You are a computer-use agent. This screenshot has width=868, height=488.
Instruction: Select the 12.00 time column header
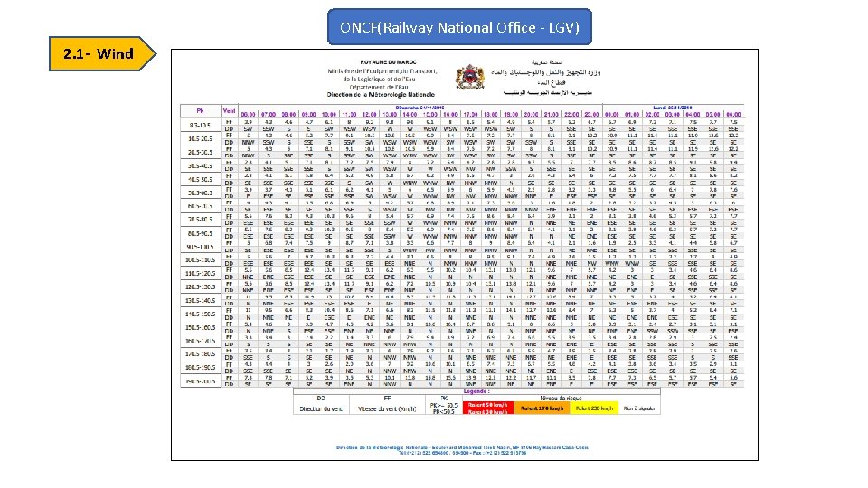pyautogui.click(x=369, y=115)
